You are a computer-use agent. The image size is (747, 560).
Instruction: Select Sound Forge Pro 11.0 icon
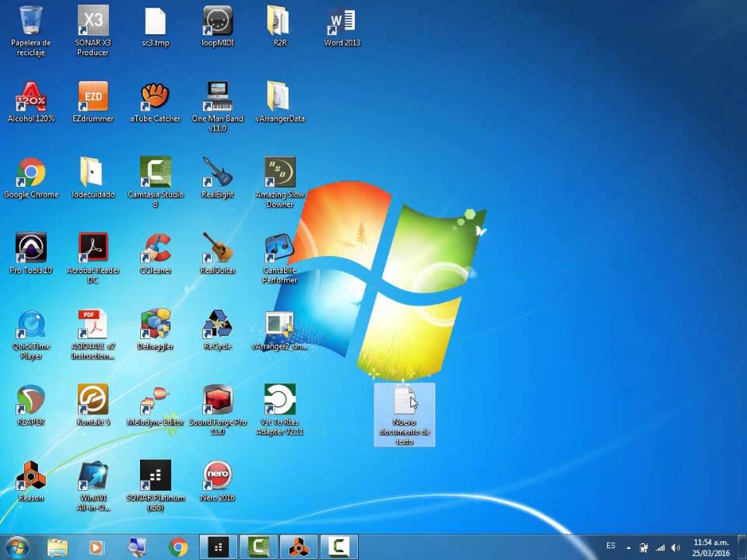(218, 410)
